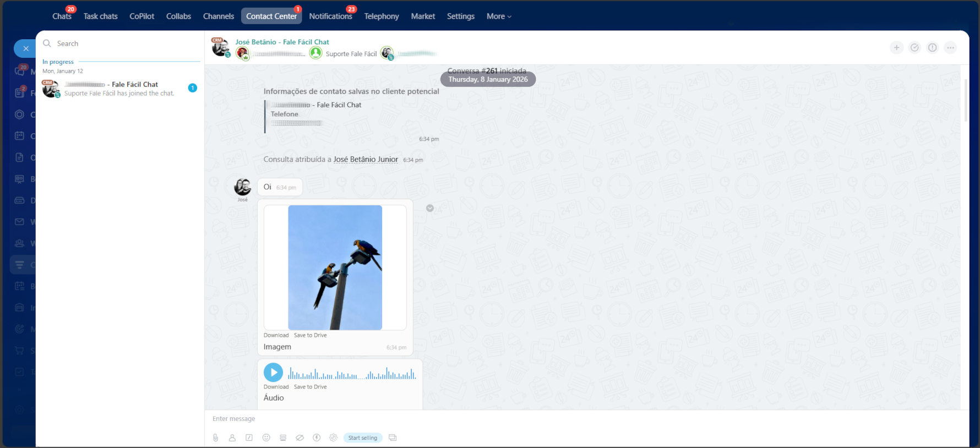
Task: Seek within the audio message waveform
Action: (351, 374)
